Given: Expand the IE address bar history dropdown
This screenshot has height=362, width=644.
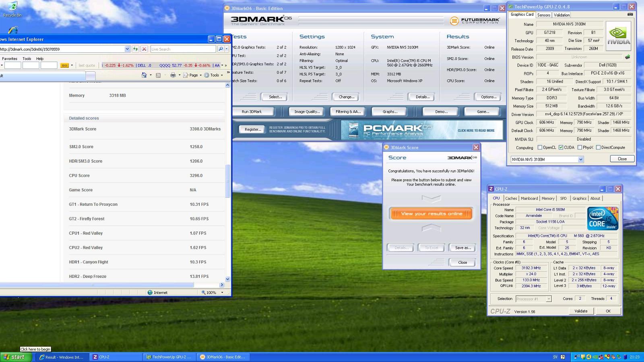Looking at the screenshot, I should [127, 49].
